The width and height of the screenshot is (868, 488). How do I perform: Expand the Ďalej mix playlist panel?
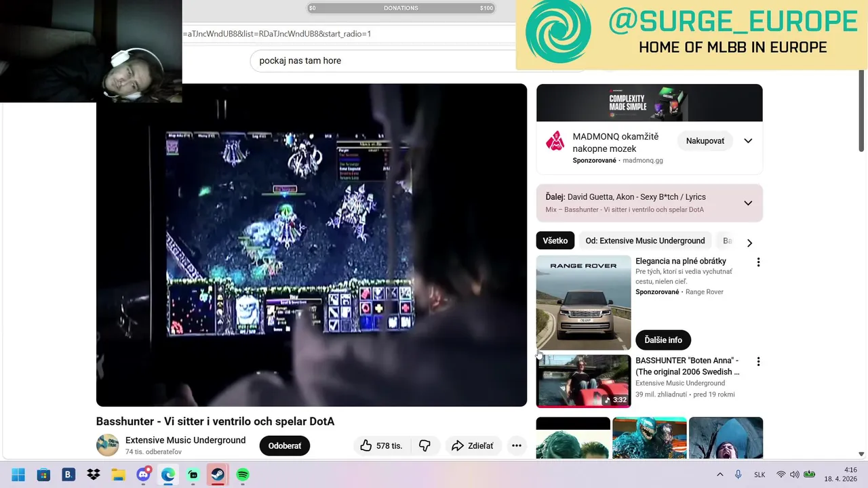click(748, 203)
